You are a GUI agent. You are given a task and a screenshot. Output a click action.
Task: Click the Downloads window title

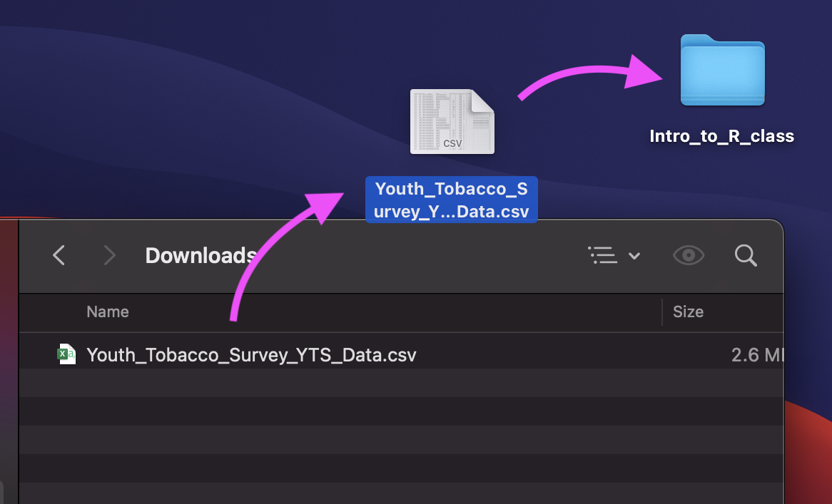point(201,255)
